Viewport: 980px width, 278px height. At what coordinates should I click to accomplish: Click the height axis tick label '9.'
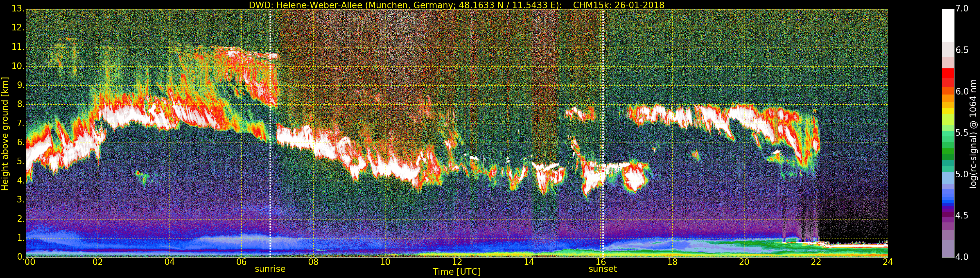20,85
